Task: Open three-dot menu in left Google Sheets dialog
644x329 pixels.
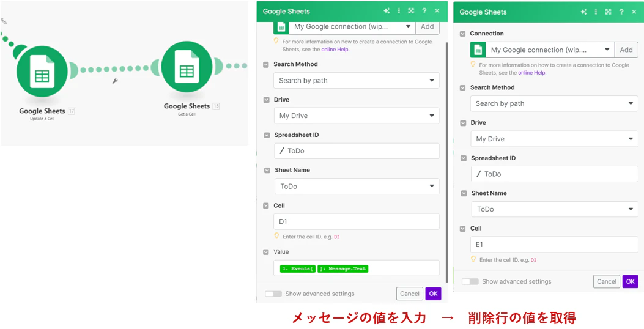Action: (x=399, y=11)
